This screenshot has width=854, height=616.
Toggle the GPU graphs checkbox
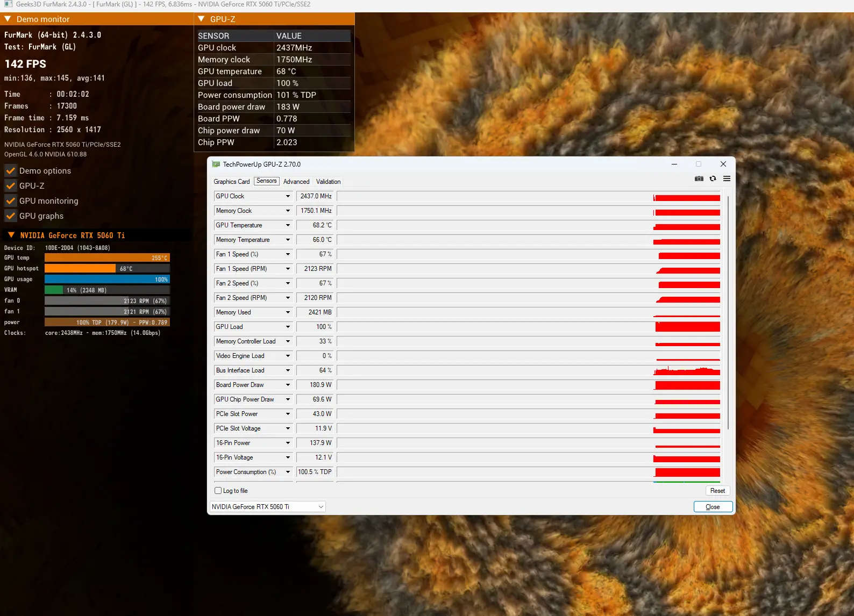[x=10, y=216]
